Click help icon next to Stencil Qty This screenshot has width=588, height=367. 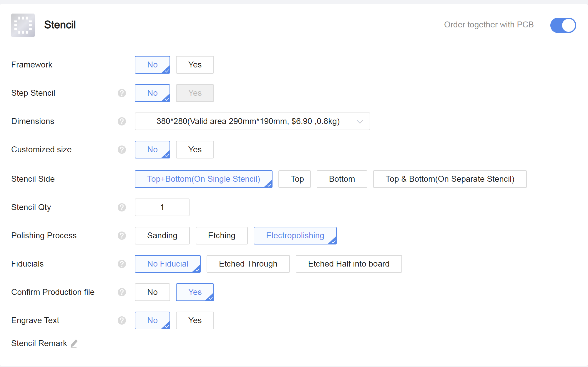pyautogui.click(x=122, y=207)
